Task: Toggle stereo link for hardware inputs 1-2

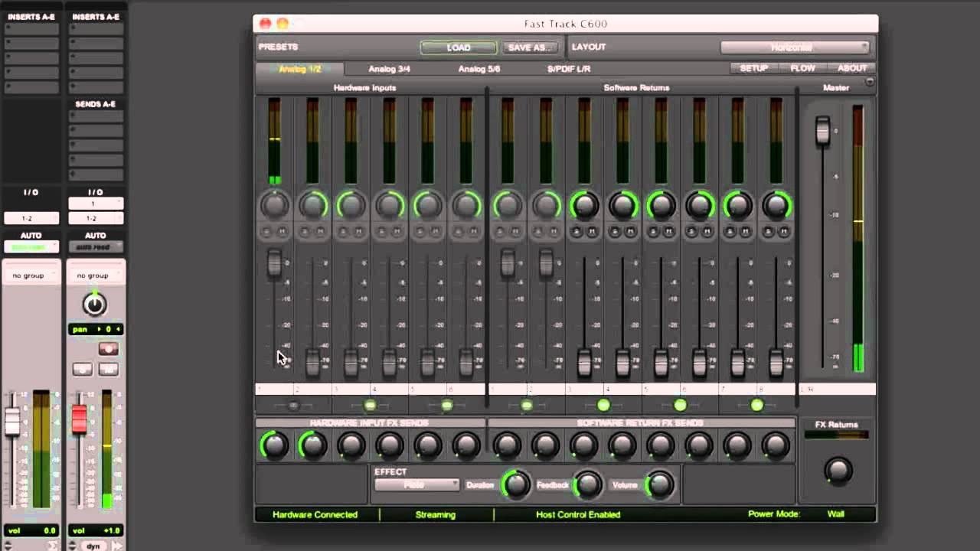Action: tap(294, 406)
